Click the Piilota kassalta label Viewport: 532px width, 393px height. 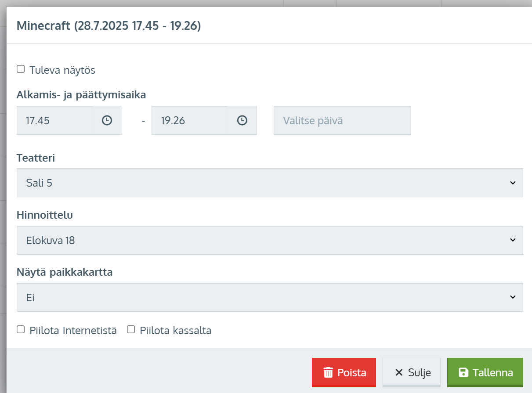[x=176, y=331]
